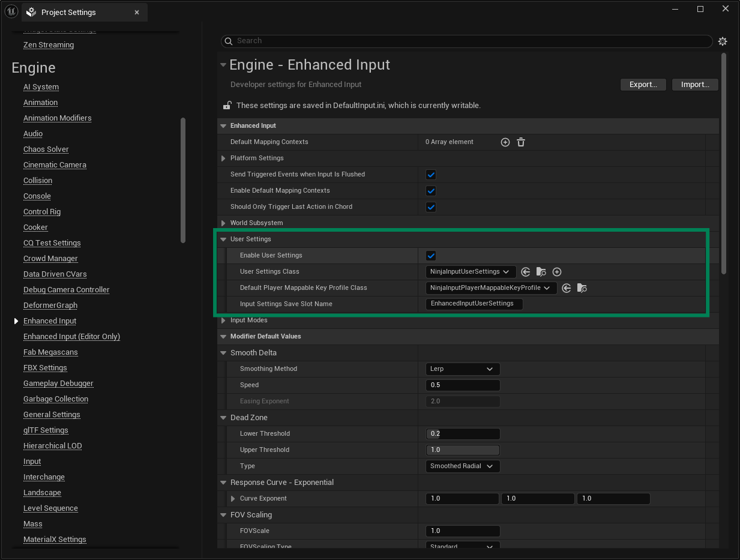
Task: Switch to the Enhanced Input (Editor Only) settings page
Action: 71,336
